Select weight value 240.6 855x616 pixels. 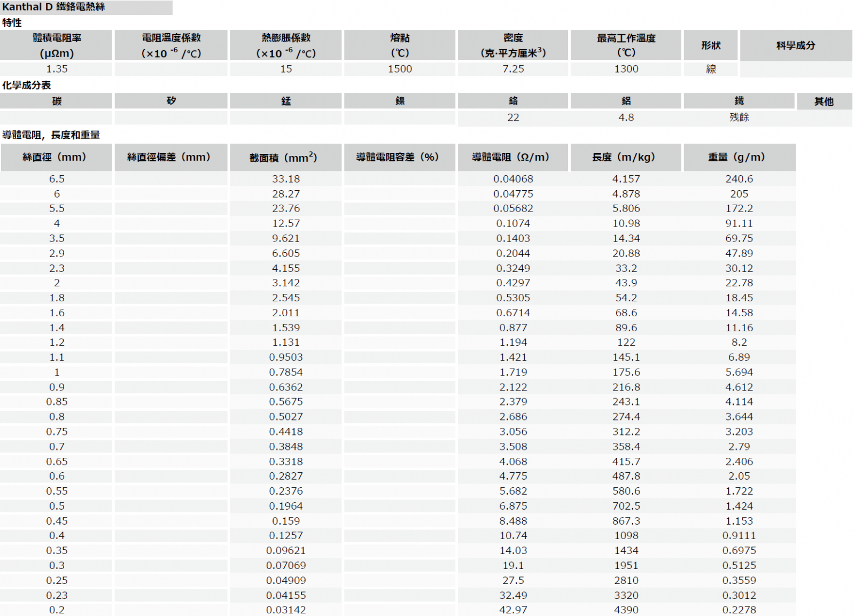click(x=739, y=179)
